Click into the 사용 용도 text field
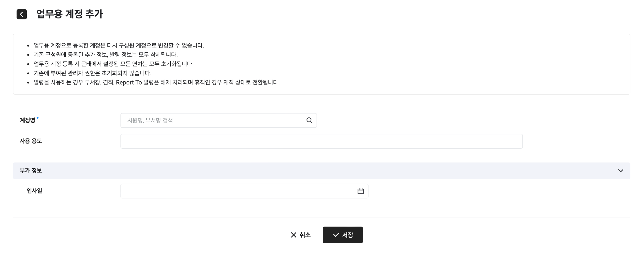The height and width of the screenshot is (255, 644). 321,141
